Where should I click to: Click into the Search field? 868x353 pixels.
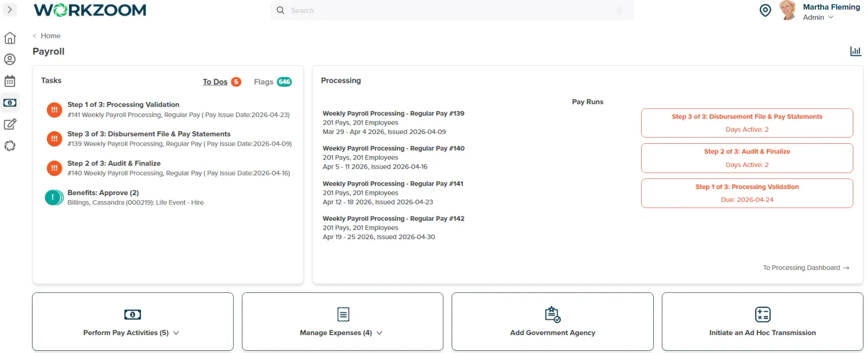coord(452,10)
